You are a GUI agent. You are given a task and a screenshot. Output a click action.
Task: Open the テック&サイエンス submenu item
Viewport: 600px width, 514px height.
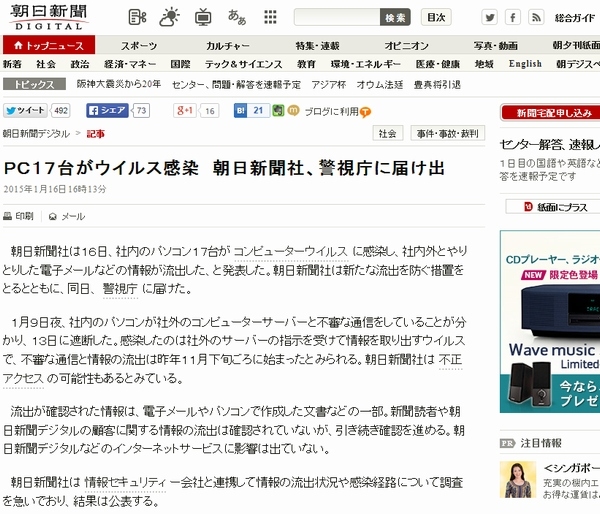pyautogui.click(x=243, y=64)
